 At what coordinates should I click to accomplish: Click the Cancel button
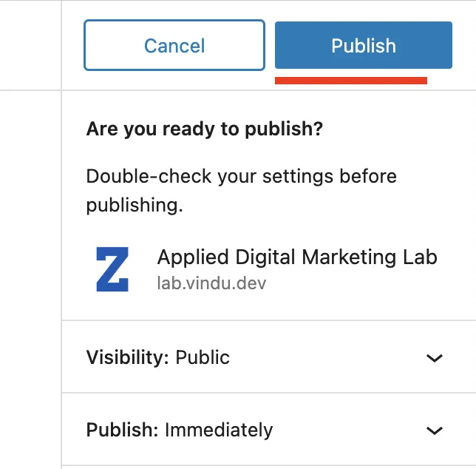pos(174,45)
